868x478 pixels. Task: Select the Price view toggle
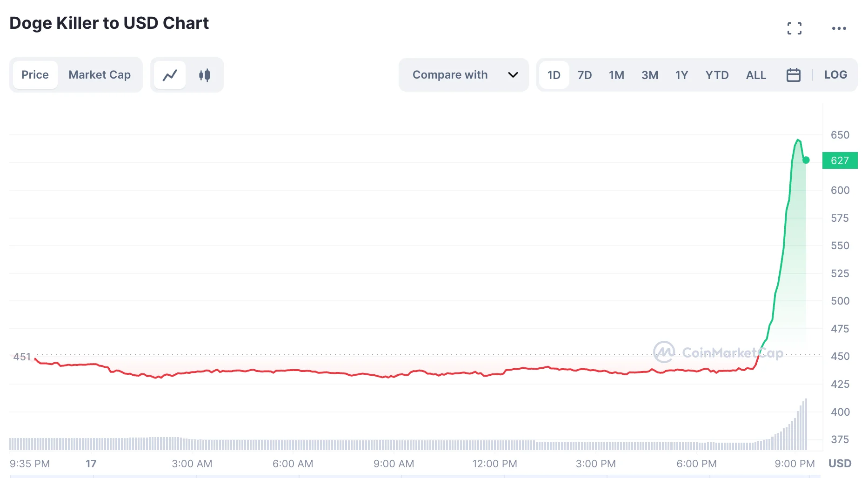pos(35,75)
